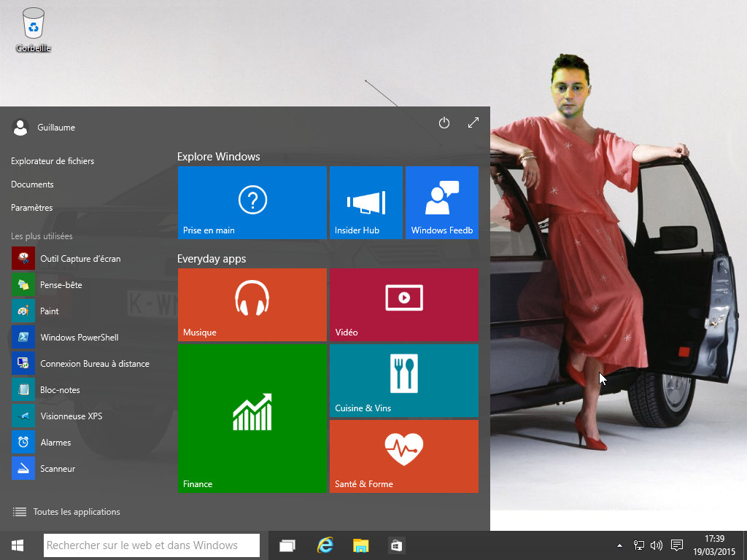Open the Windows Feedback tile

tap(441, 203)
